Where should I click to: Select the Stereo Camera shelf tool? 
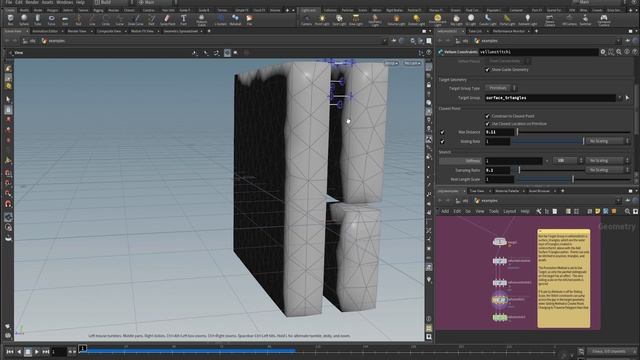[x=549, y=20]
